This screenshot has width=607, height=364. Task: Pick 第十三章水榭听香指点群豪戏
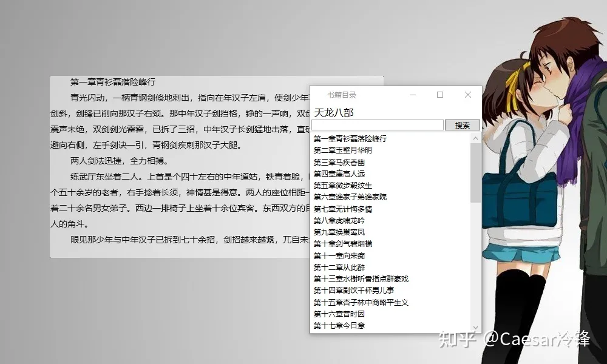click(x=361, y=279)
